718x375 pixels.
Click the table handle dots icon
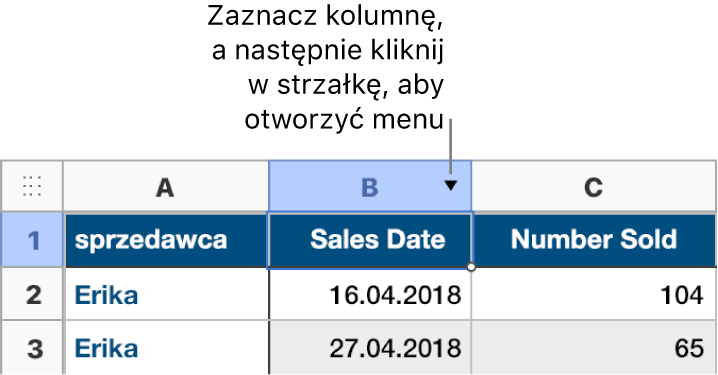point(32,186)
